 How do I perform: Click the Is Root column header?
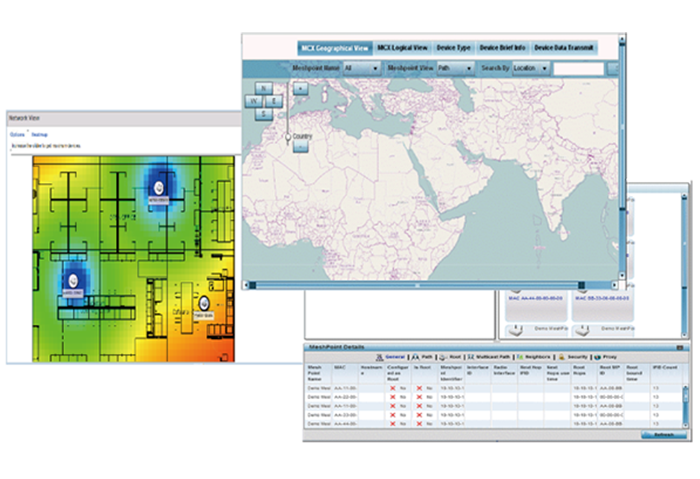tap(424, 373)
